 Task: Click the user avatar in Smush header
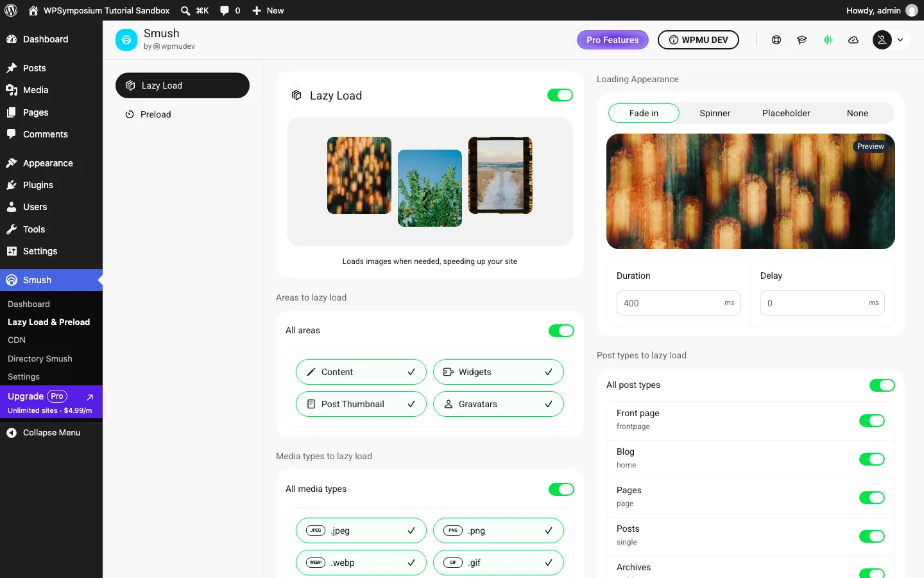tap(882, 40)
